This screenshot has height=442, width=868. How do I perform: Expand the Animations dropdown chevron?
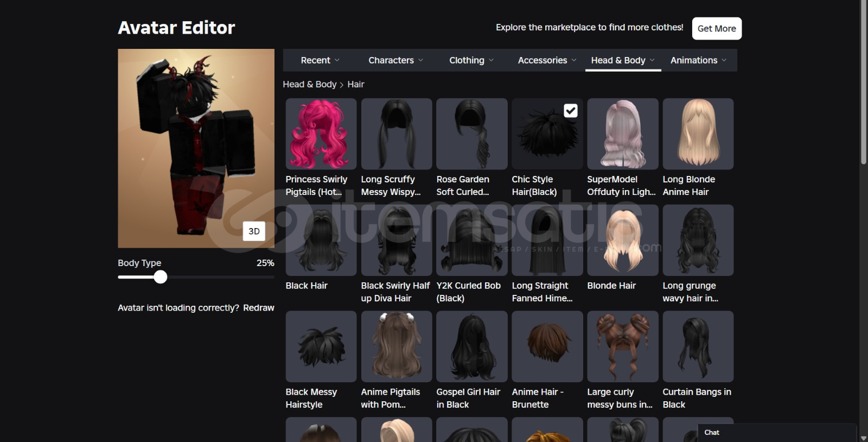(724, 60)
